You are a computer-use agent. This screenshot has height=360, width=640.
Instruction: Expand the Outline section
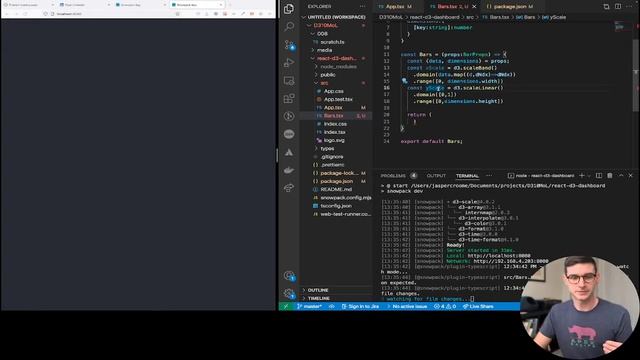(x=336, y=290)
